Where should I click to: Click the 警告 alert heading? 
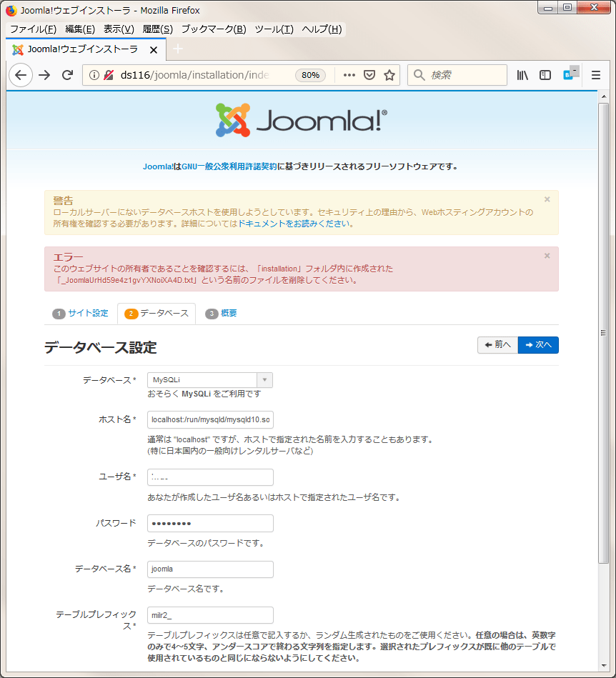(63, 201)
